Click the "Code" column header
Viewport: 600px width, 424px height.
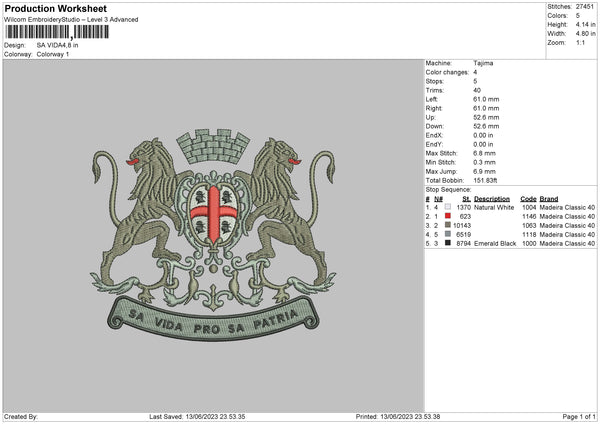pyautogui.click(x=528, y=199)
